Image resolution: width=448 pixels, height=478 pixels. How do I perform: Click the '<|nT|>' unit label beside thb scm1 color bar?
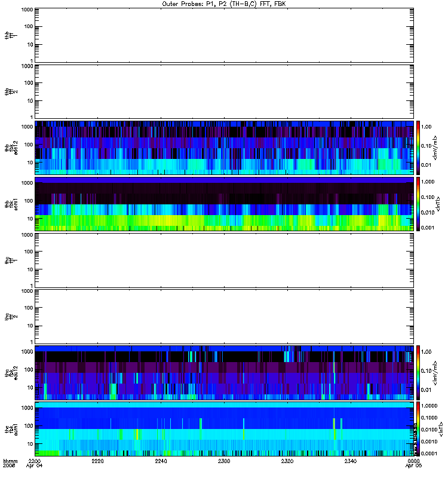tap(438, 204)
